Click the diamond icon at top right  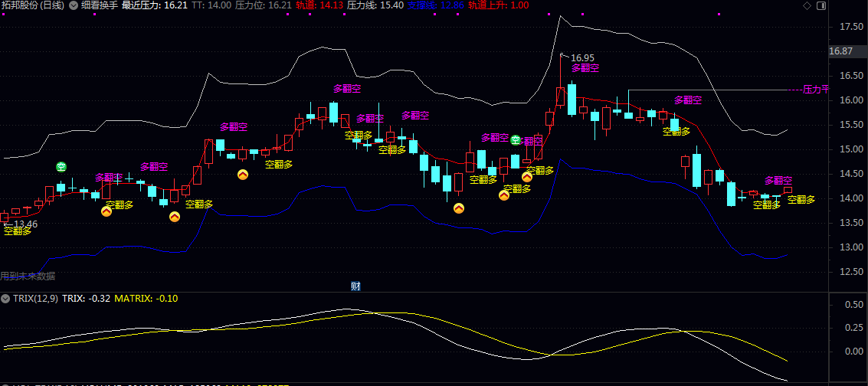[807, 6]
